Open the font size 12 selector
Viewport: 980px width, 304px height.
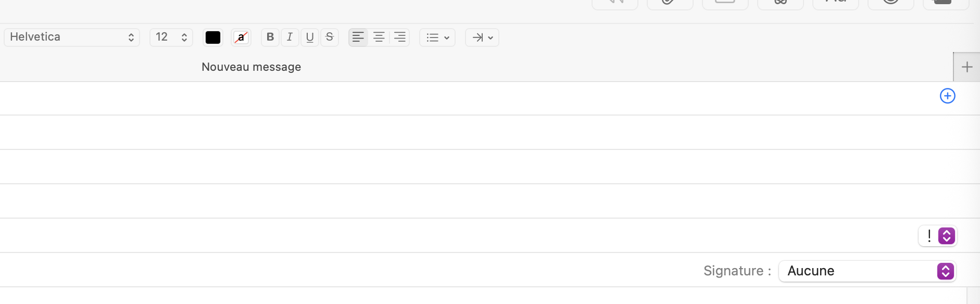[171, 37]
